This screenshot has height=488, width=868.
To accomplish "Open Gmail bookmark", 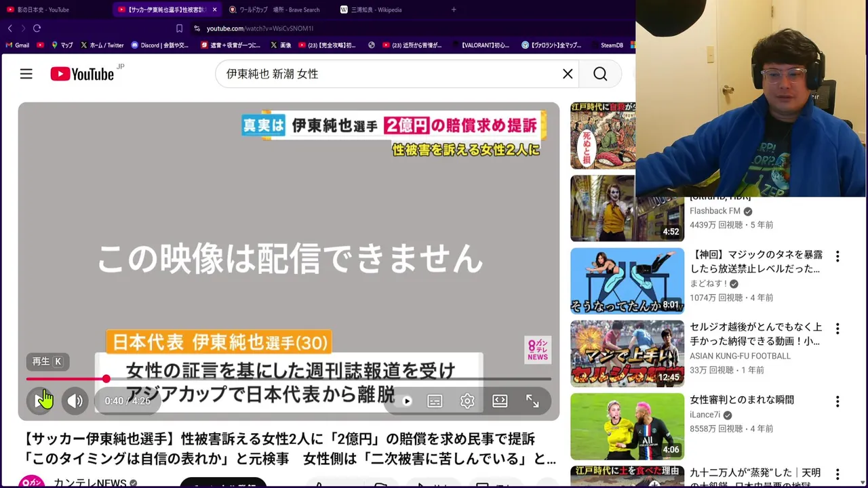I will coord(17,45).
